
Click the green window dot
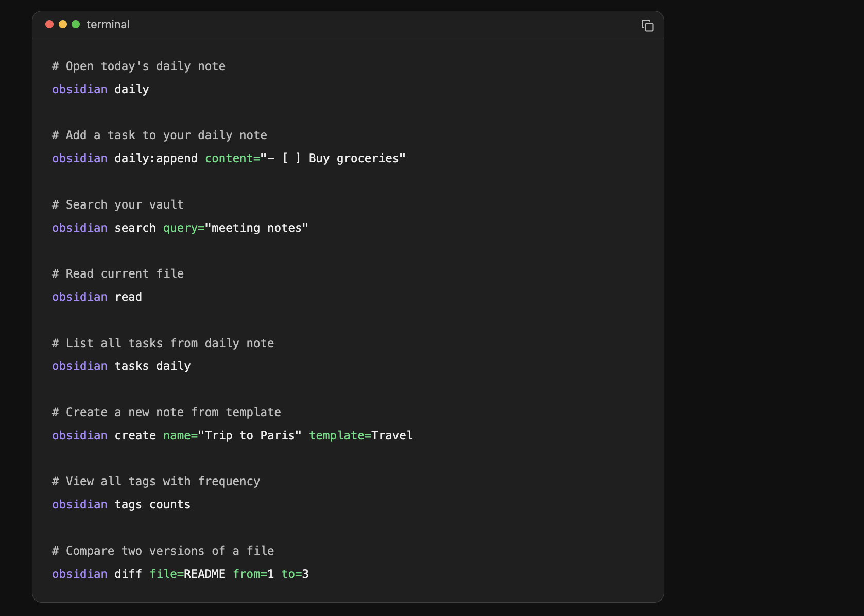tap(76, 24)
